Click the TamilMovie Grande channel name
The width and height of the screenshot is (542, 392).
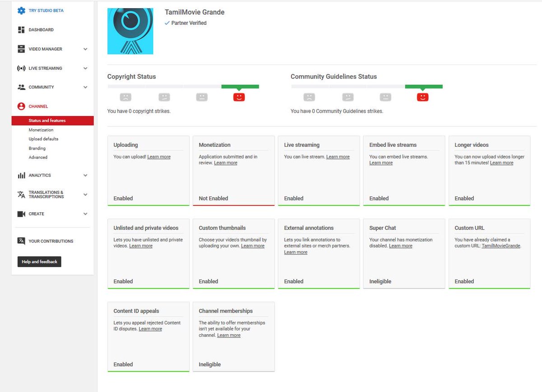coord(195,12)
